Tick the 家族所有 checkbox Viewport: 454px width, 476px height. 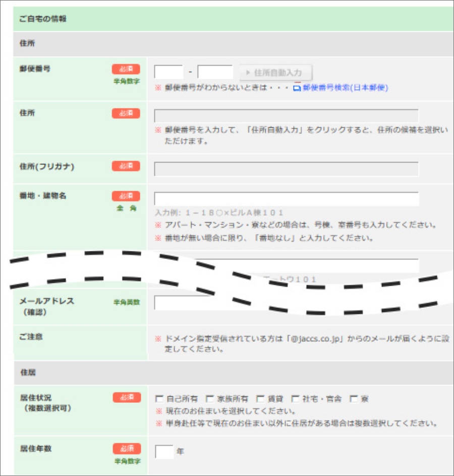(209, 399)
